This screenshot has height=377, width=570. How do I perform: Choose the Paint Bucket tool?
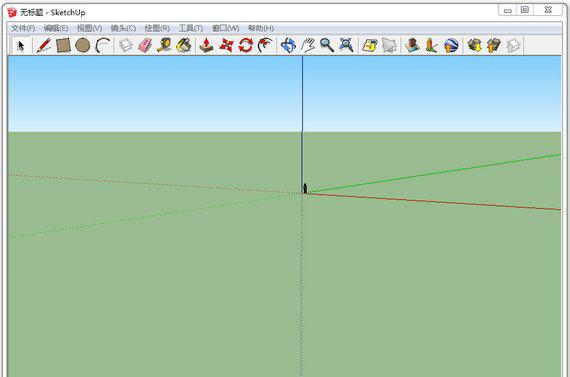click(x=184, y=46)
